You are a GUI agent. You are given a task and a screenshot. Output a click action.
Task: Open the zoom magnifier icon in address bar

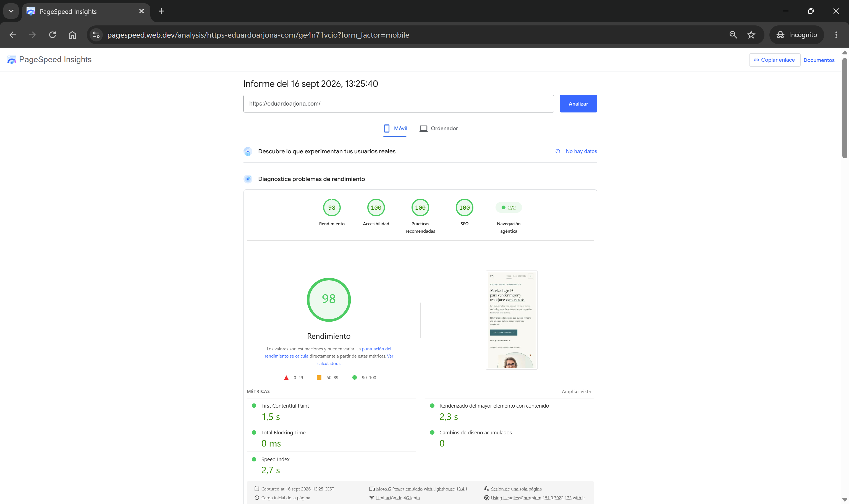733,35
